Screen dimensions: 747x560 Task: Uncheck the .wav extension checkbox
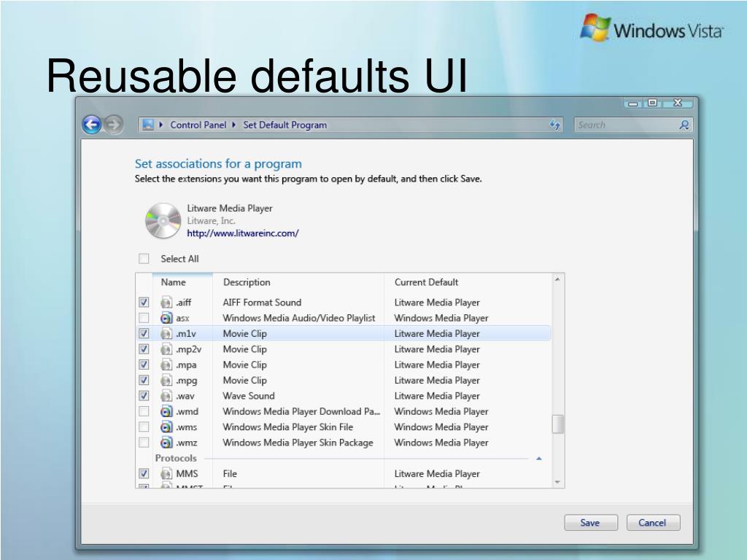144,396
